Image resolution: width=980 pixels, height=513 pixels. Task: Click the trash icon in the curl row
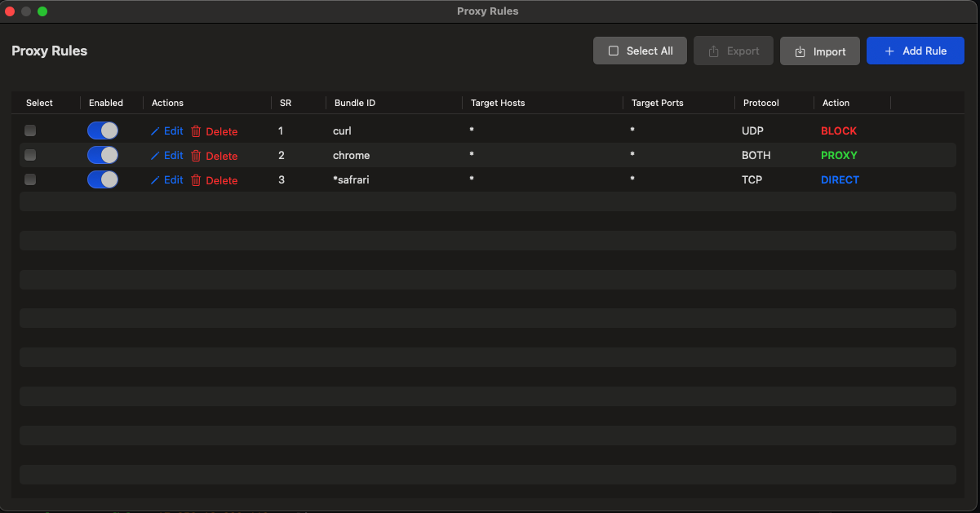point(196,131)
